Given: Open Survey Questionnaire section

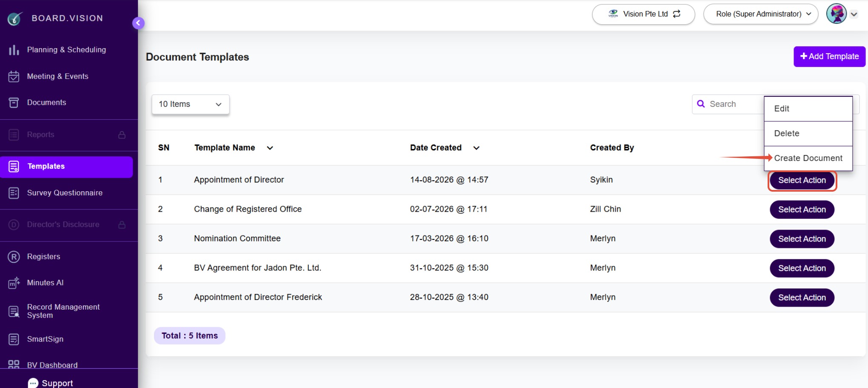Looking at the screenshot, I should (x=65, y=193).
